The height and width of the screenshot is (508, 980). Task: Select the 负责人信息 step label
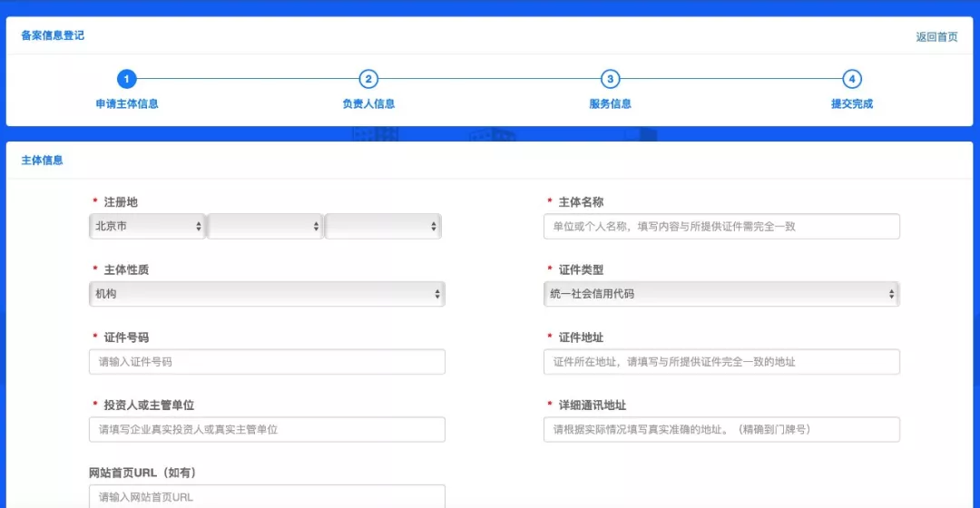[368, 103]
